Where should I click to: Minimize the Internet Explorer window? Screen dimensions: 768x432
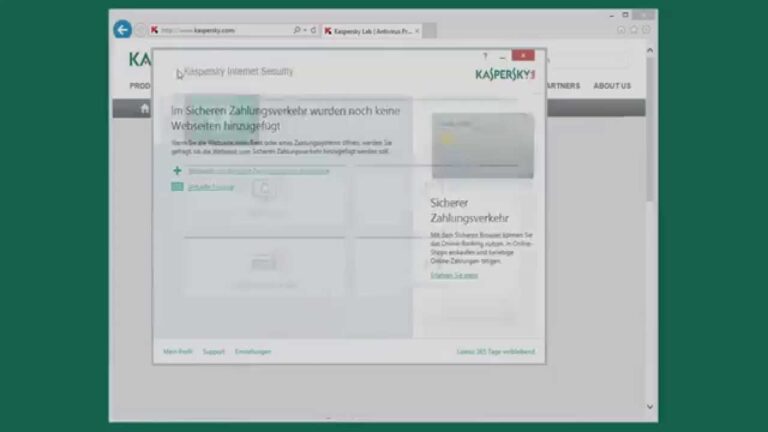coord(612,16)
